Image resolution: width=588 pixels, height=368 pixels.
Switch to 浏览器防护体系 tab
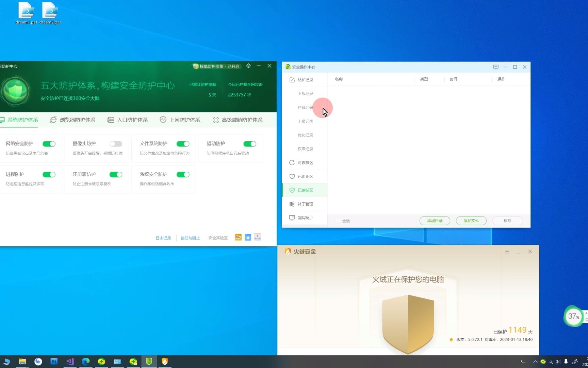(x=73, y=120)
